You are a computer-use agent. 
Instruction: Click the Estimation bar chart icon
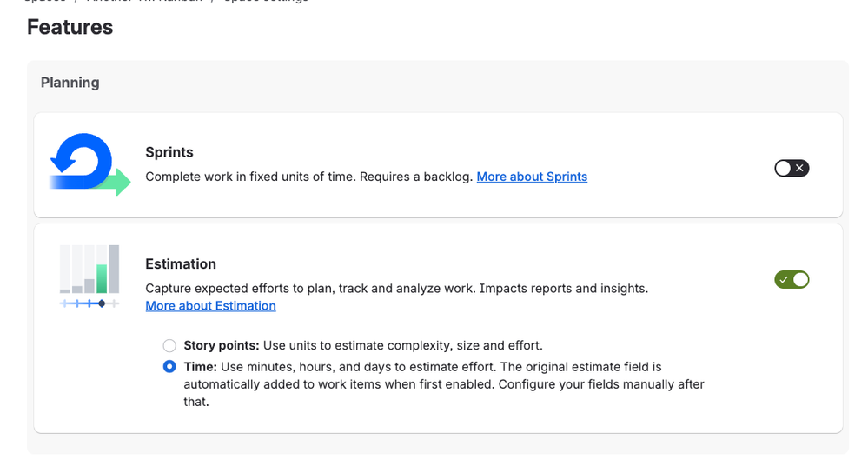pos(89,276)
